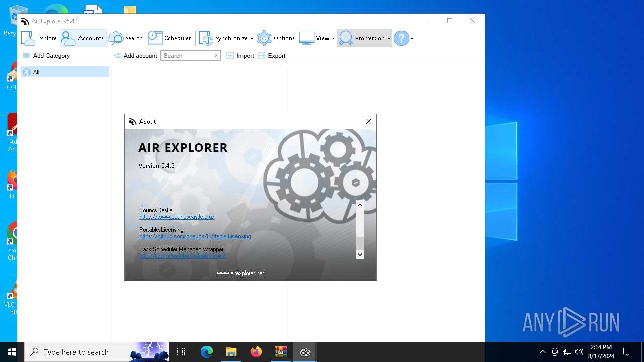
Task: Select the All category
Action: (x=65, y=72)
